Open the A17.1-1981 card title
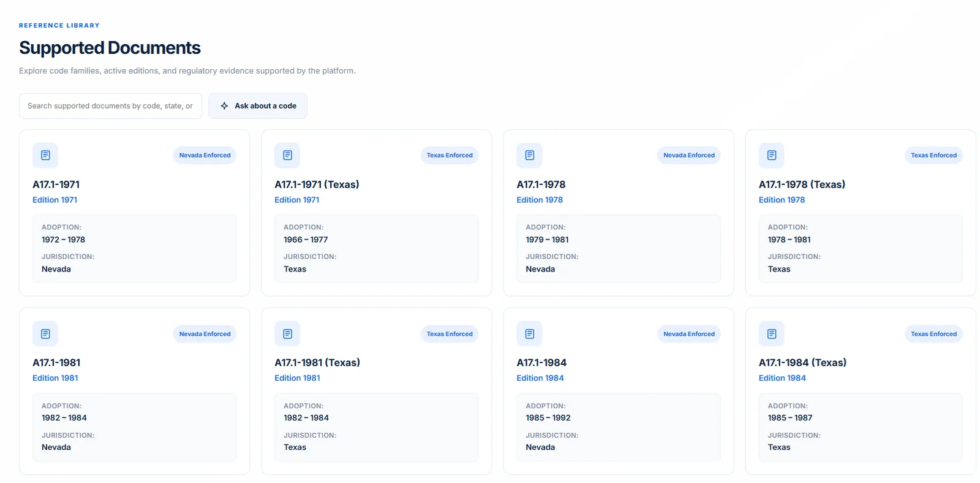Viewport: 980px width, 483px height. click(56, 363)
